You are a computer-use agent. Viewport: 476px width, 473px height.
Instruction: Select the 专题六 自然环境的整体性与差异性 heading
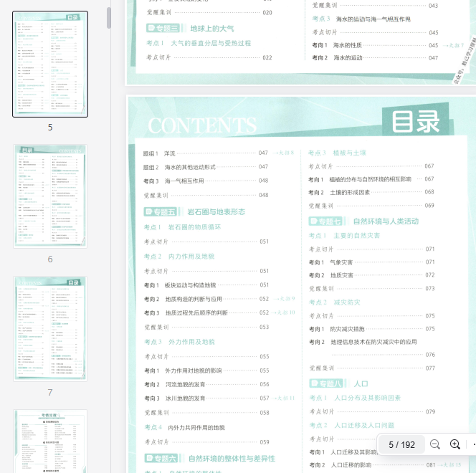coord(210,458)
